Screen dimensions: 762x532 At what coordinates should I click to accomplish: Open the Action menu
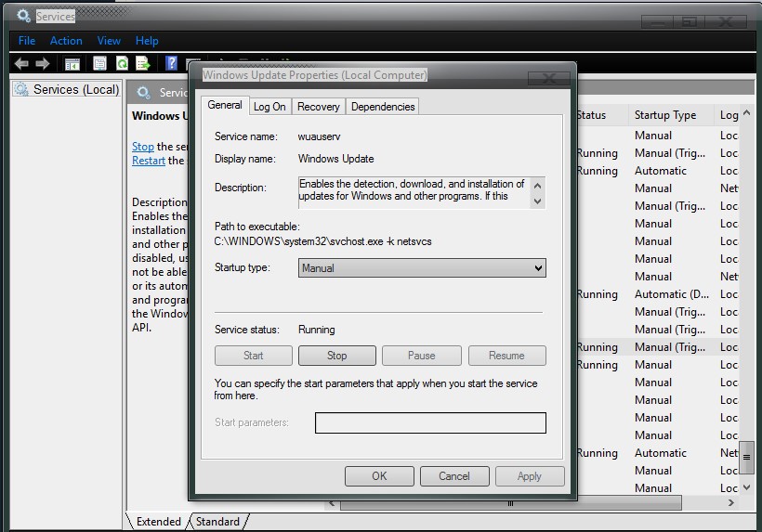tap(66, 41)
